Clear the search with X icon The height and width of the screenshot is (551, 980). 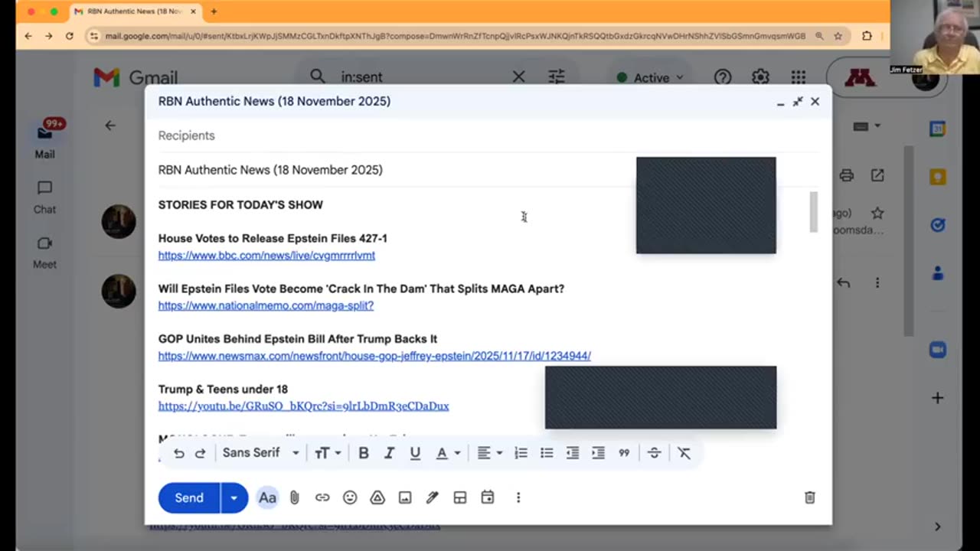tap(519, 77)
